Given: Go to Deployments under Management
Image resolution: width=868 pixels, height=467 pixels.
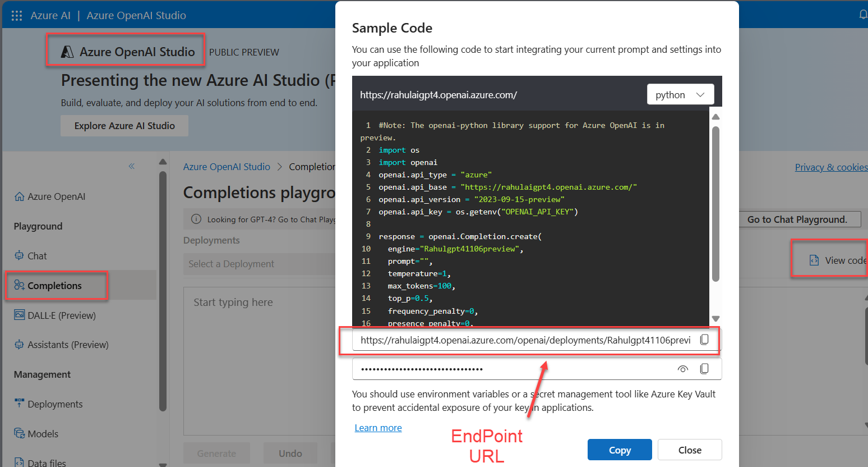Looking at the screenshot, I should click(x=48, y=404).
